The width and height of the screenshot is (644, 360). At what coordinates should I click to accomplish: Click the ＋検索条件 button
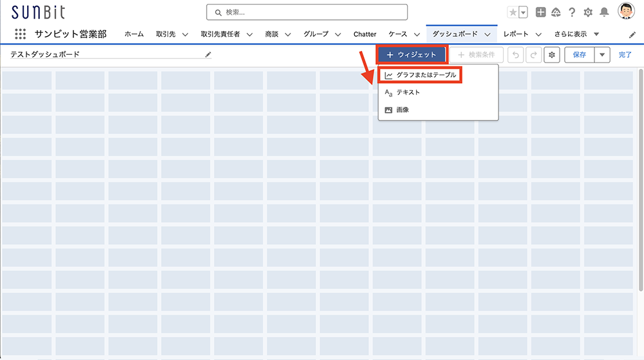[x=476, y=55]
